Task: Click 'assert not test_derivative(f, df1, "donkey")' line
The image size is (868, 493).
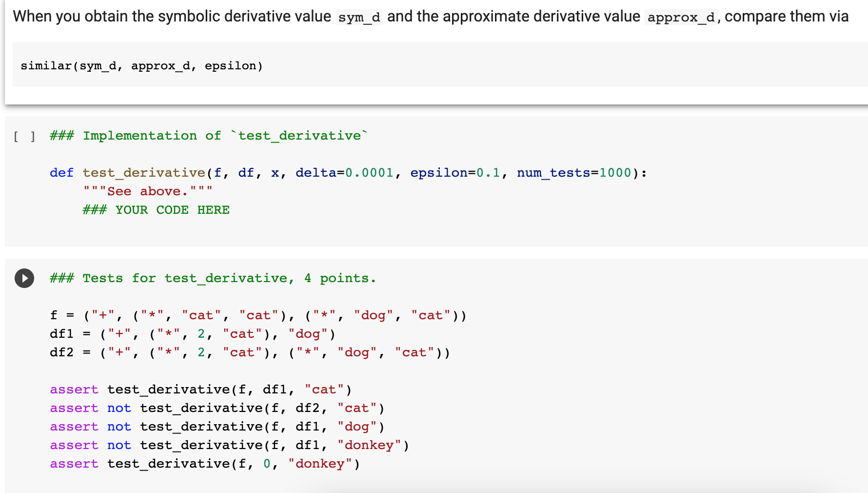Action: [x=229, y=445]
